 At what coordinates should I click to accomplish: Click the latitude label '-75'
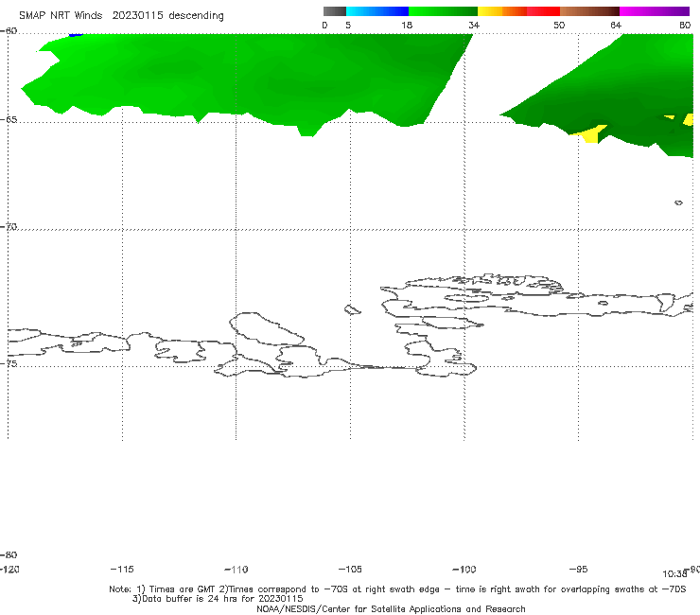(x=9, y=363)
